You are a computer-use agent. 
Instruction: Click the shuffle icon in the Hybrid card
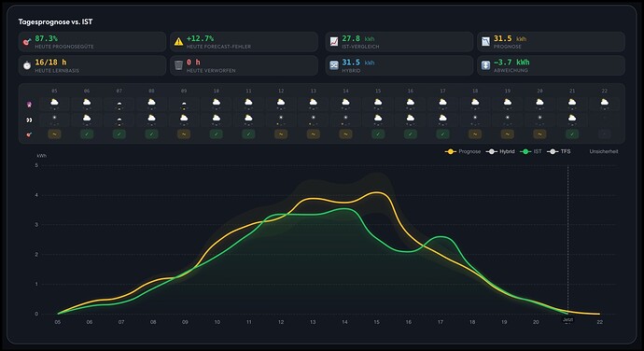334,65
